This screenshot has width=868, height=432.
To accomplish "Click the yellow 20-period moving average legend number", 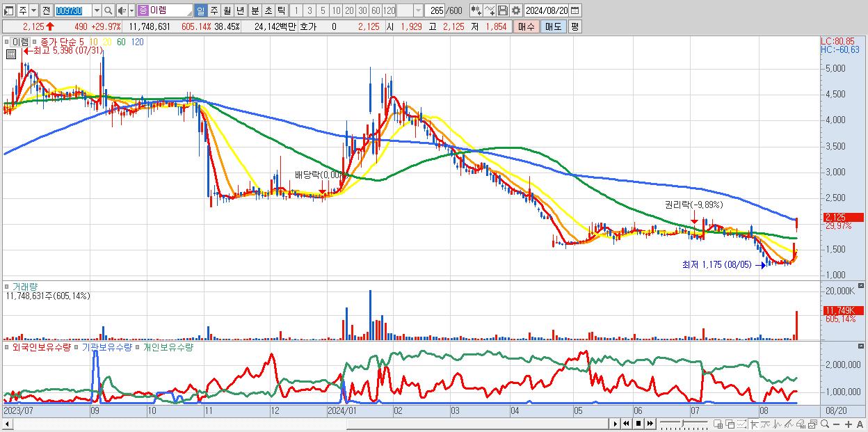I will tap(107, 42).
